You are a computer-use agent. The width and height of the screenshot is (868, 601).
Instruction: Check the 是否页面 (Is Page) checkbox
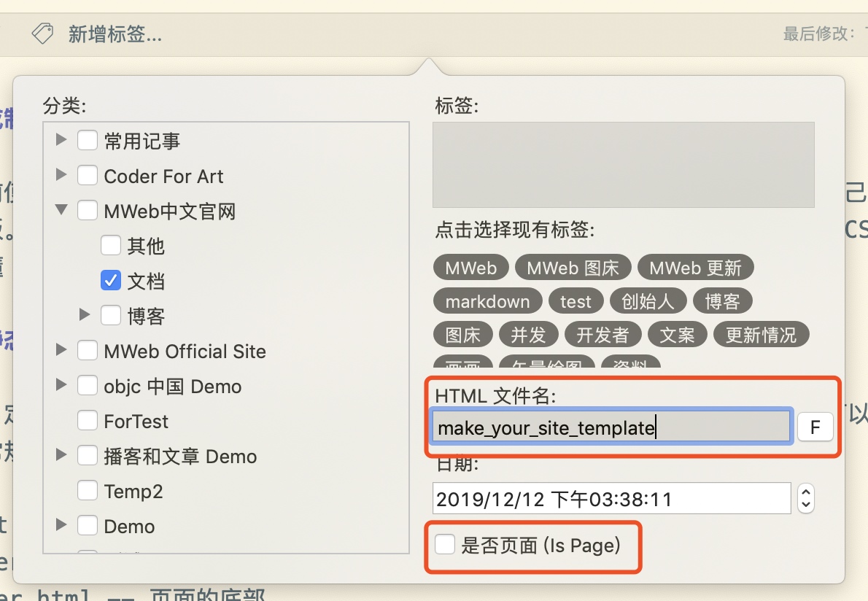tap(445, 545)
